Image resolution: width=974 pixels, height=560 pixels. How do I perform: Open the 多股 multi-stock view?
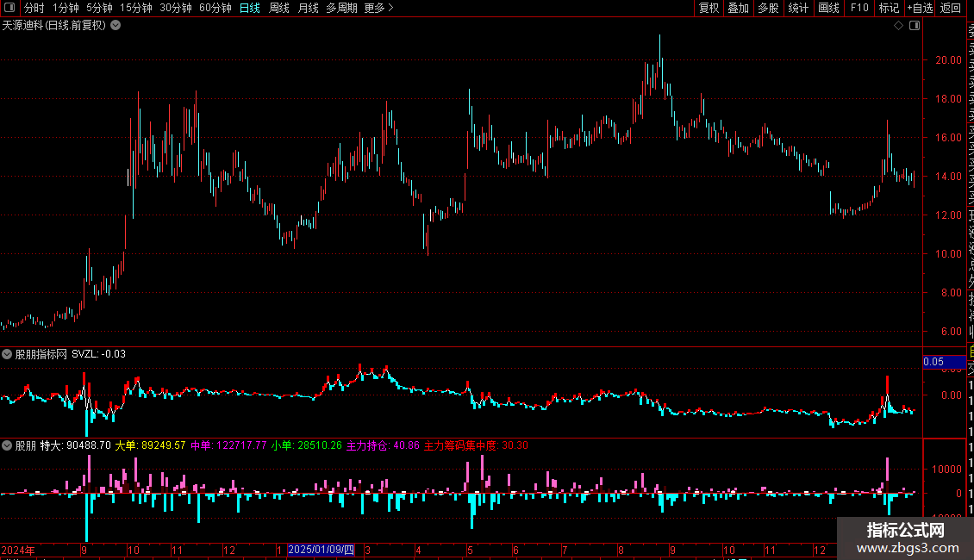pos(768,8)
